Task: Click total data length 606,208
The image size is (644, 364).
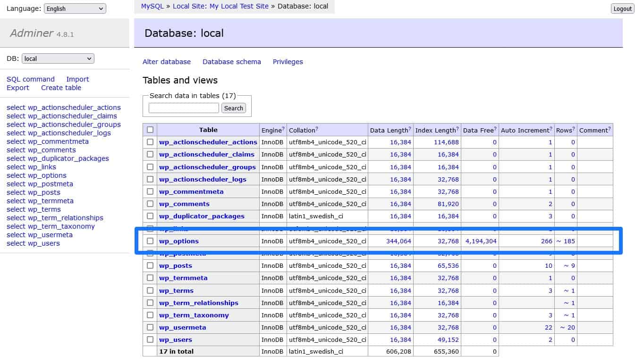Action: [399, 351]
